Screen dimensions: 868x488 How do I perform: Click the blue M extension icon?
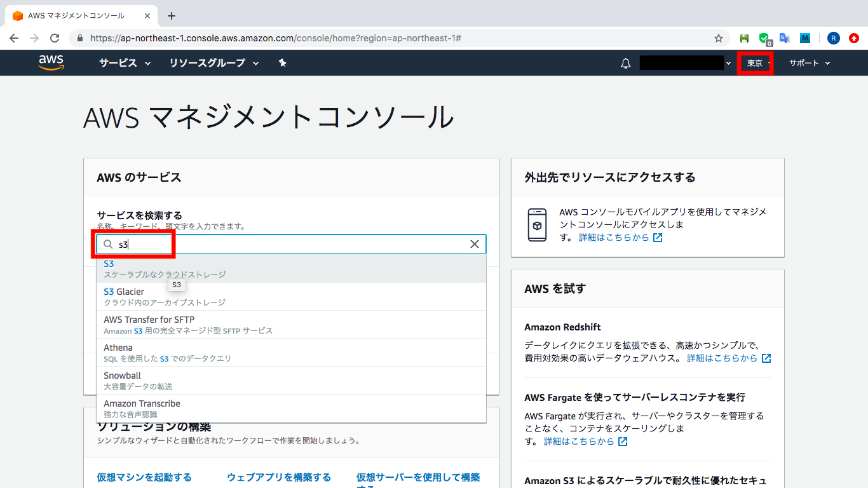[805, 38]
